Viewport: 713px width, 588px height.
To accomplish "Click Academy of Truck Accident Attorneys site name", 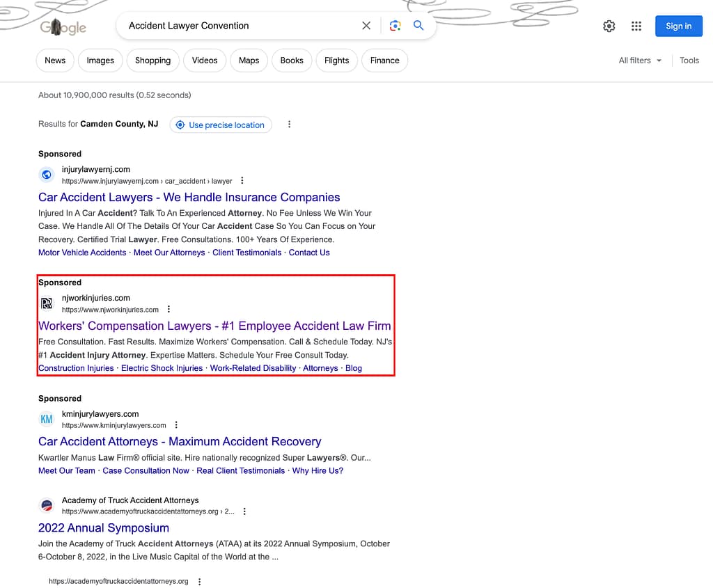I will pyautogui.click(x=130, y=500).
